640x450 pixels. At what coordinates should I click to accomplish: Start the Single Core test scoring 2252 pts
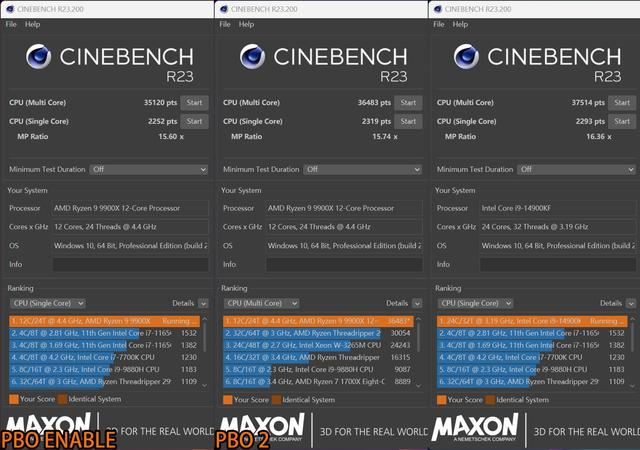point(194,121)
